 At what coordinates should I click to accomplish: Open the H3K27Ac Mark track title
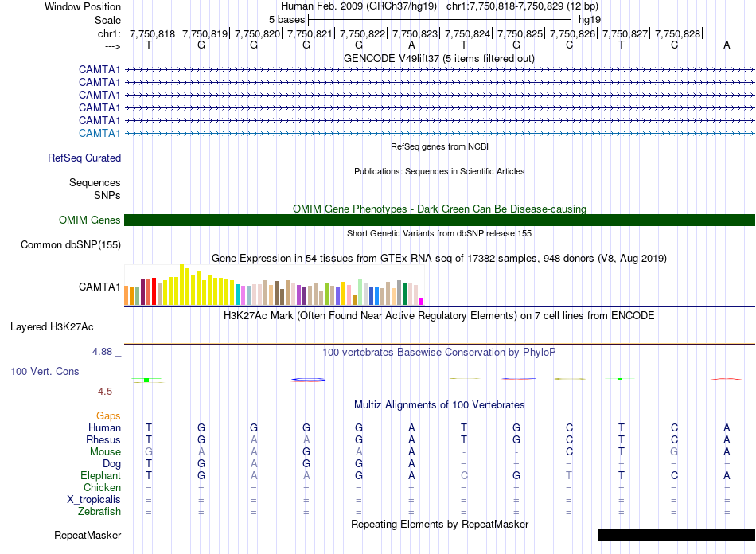439,316
